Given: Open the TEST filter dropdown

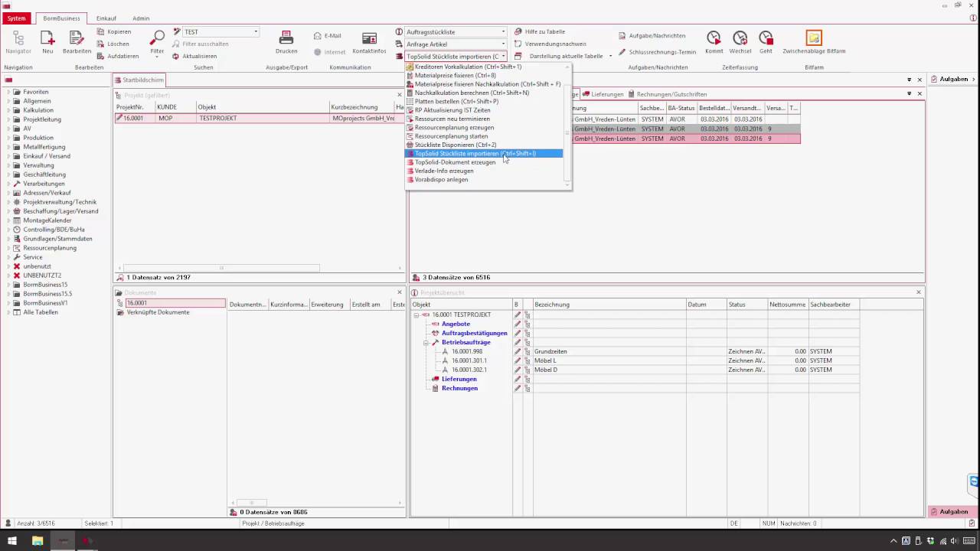Looking at the screenshot, I should pos(256,32).
